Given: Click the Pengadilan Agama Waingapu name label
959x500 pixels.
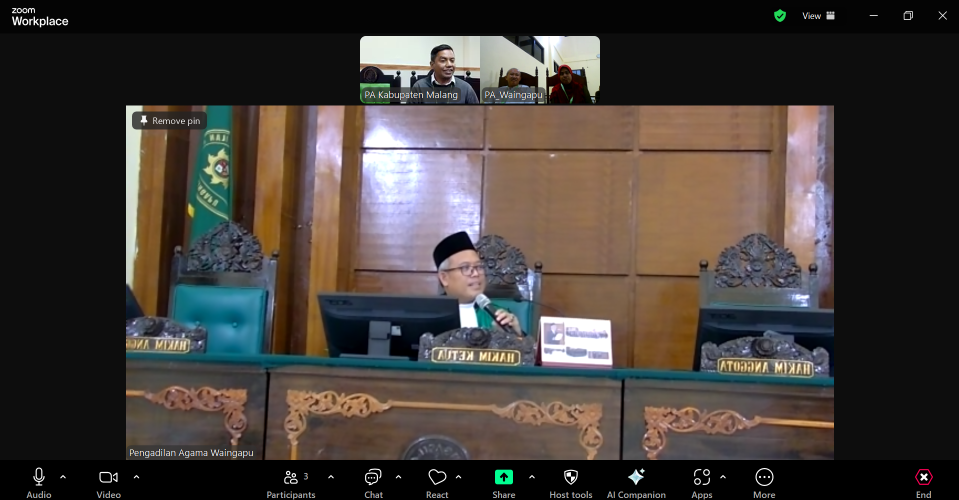Looking at the screenshot, I should point(191,453).
